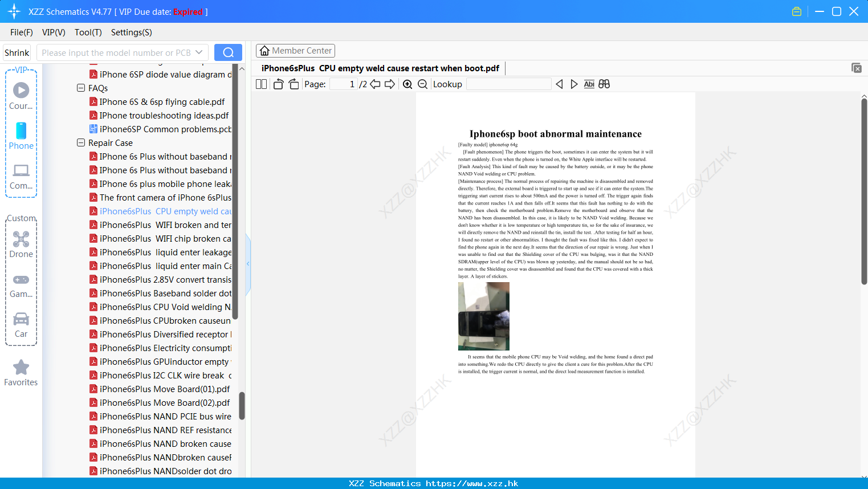Zoom out of the PDF
Viewport: 868px width, 489px height.
coord(423,84)
